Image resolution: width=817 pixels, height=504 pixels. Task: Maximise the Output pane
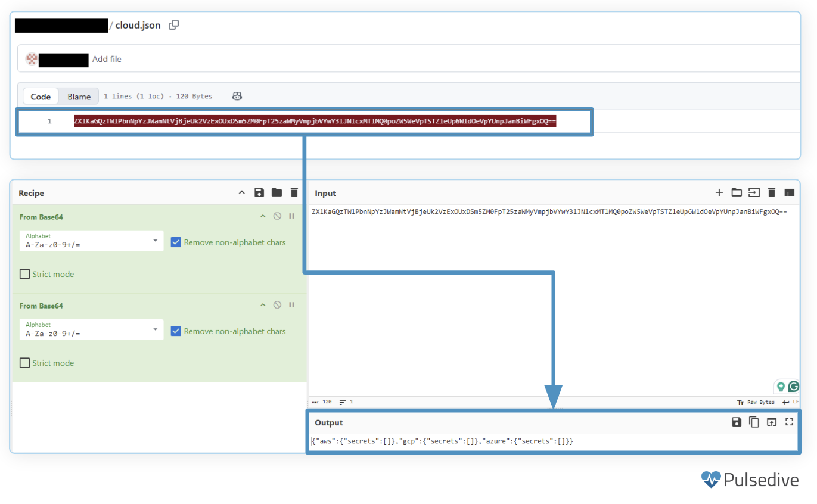click(x=789, y=422)
